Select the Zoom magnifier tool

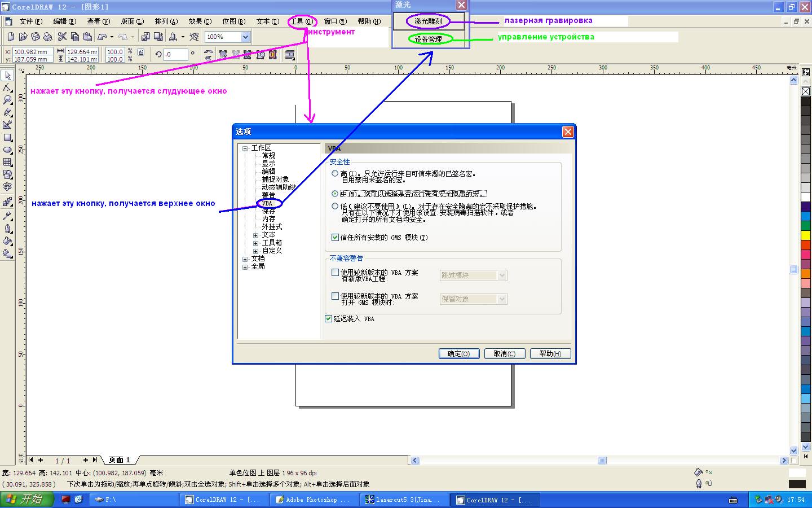(x=7, y=100)
